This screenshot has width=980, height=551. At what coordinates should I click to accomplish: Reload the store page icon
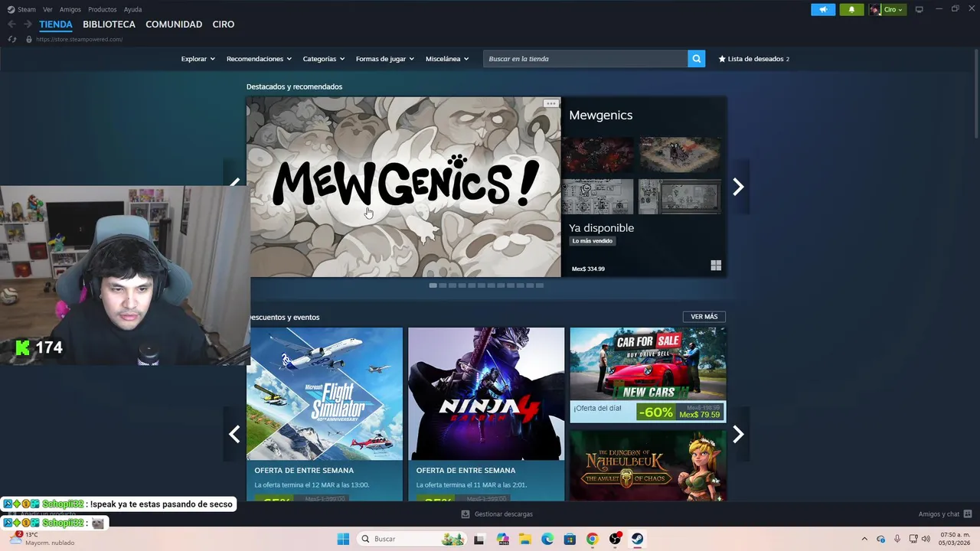tap(11, 39)
